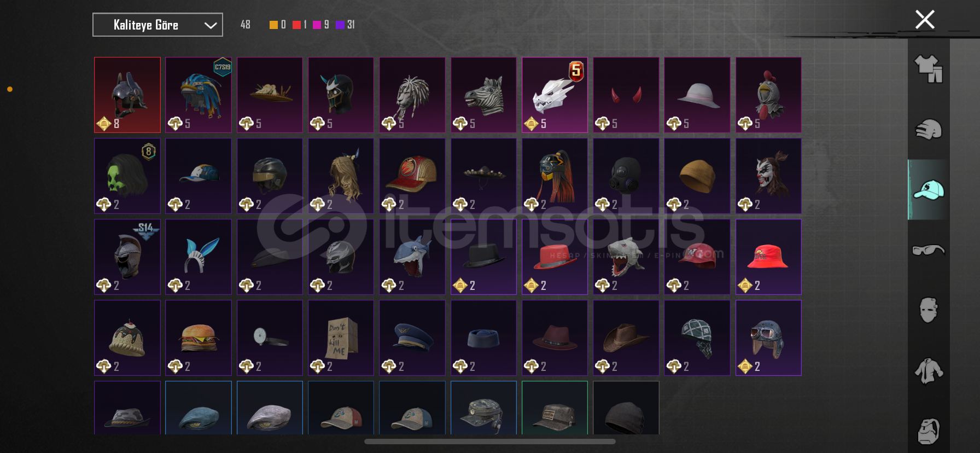980x453 pixels.
Task: Select the jacket category icon in sidebar
Action: point(929,371)
